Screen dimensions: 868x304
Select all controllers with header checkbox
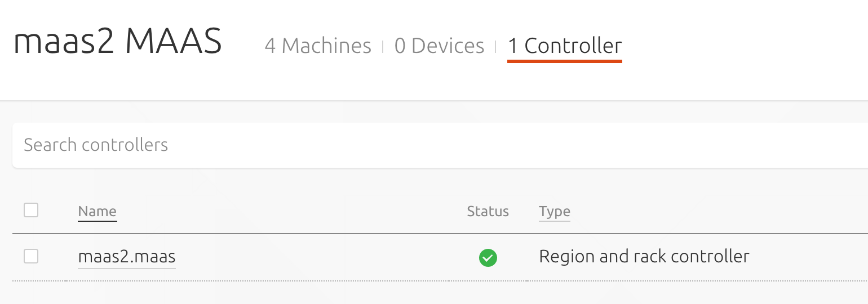click(31, 211)
